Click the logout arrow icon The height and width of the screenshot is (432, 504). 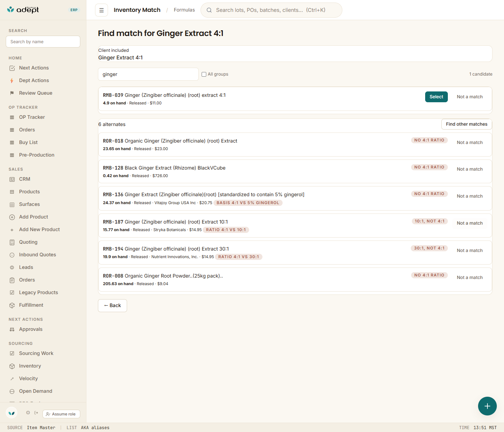(x=36, y=413)
